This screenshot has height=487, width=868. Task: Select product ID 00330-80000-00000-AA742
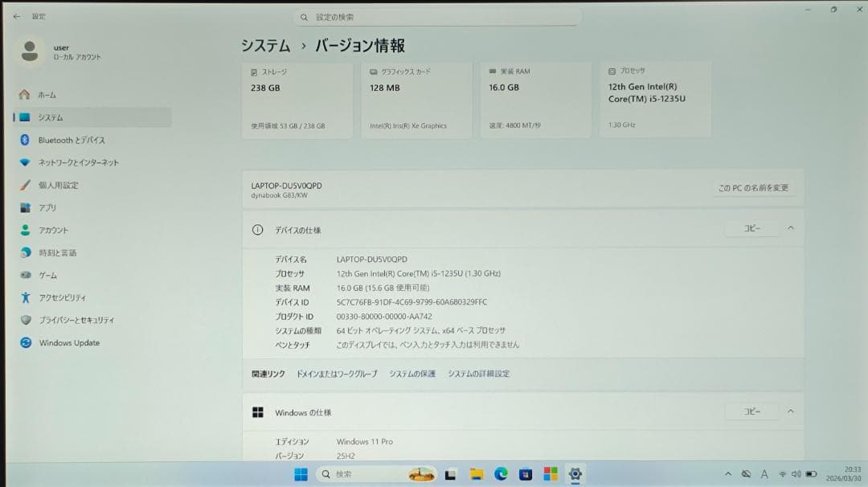(384, 317)
